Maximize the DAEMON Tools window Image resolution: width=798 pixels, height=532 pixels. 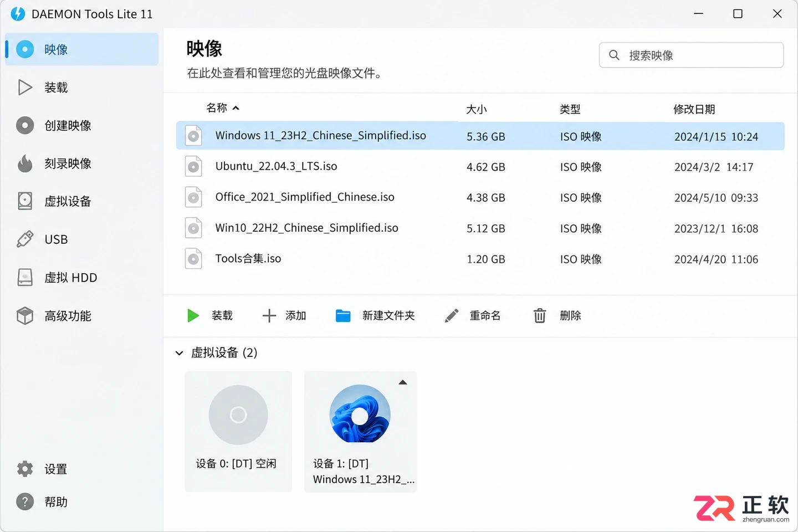click(738, 14)
